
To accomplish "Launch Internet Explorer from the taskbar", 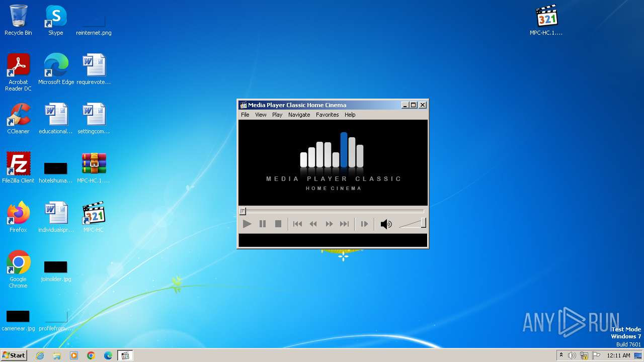I will [x=40, y=355].
